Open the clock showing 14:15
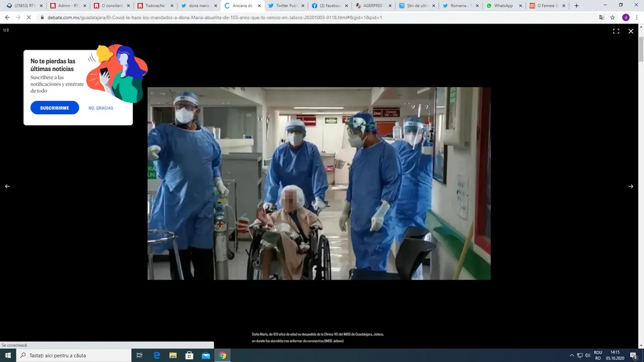The width and height of the screenshot is (644, 362). pyautogui.click(x=615, y=355)
